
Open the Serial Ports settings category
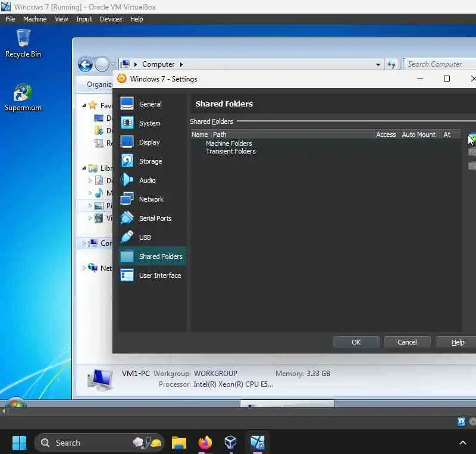(152, 218)
